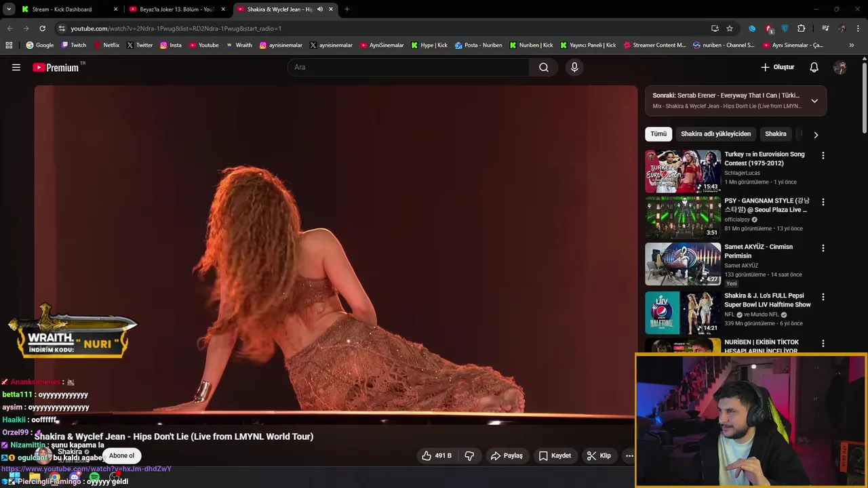Open options for Turkey Eurovision video
Viewport: 868px width, 488px height.
tap(823, 156)
